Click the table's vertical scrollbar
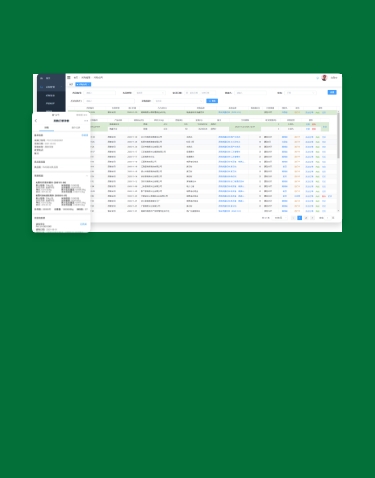This screenshot has width=375, height=478. (338, 135)
